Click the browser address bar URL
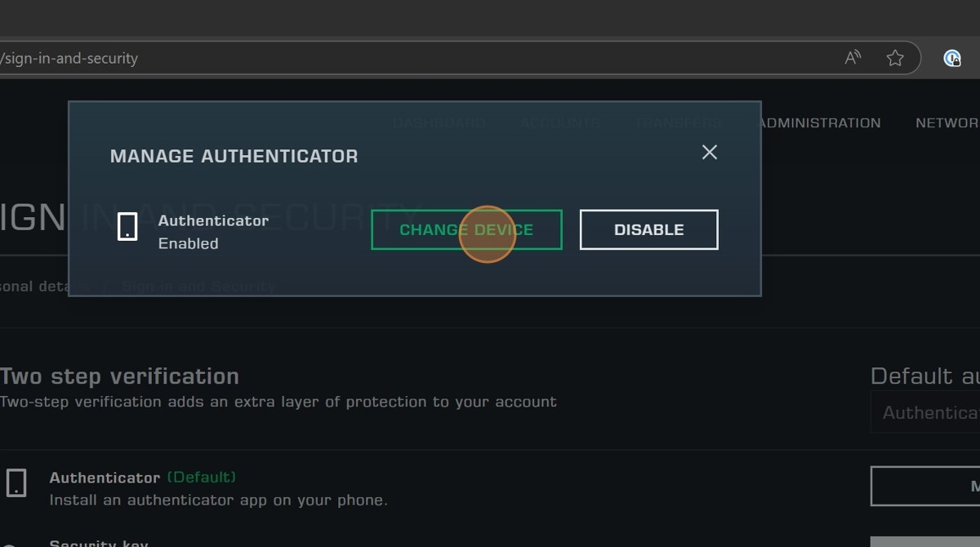 [x=69, y=59]
